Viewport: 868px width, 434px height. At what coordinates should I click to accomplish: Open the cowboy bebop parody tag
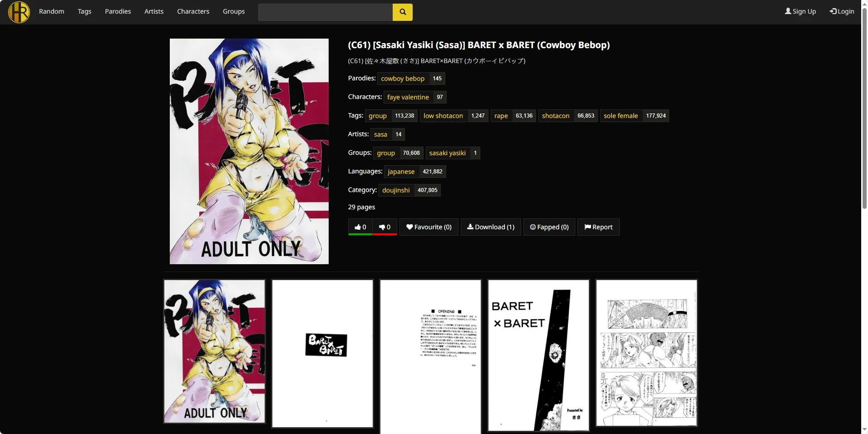[403, 79]
